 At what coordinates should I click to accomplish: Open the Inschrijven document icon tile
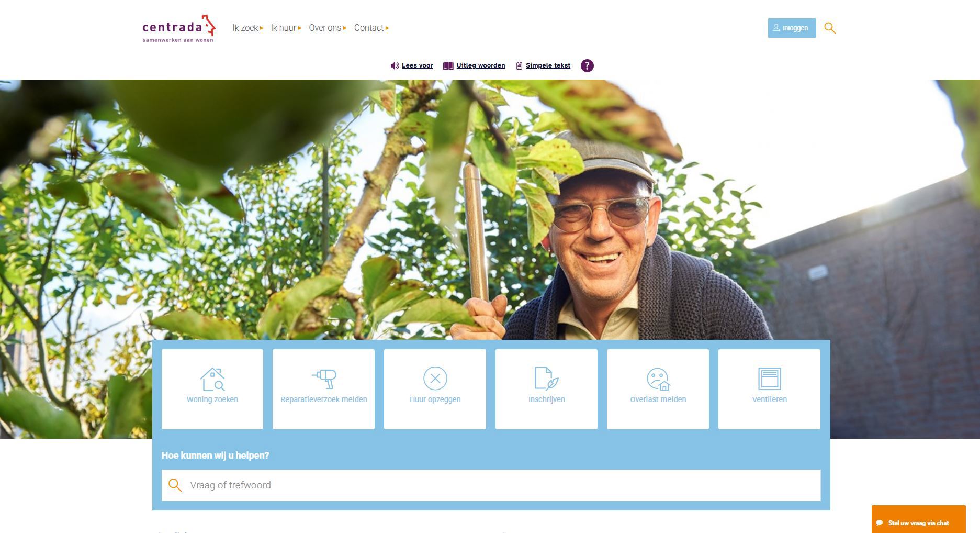(x=546, y=389)
